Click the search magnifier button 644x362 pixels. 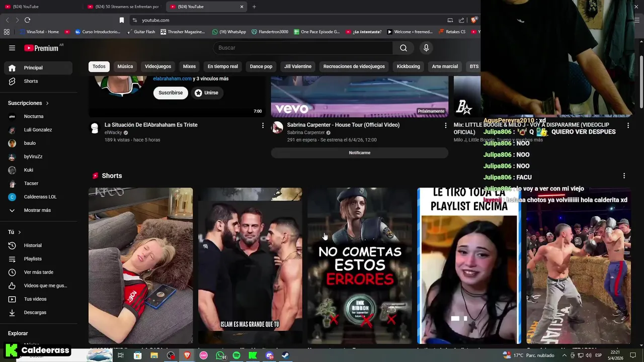(404, 48)
